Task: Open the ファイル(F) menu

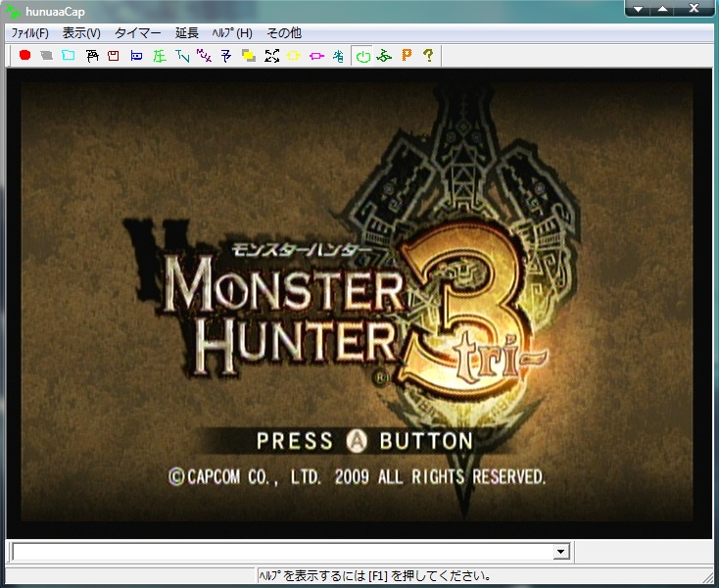Action: click(29, 33)
